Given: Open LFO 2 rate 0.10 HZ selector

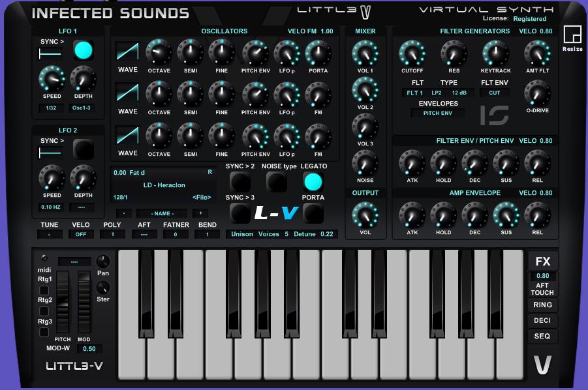Looking at the screenshot, I should coord(51,207).
